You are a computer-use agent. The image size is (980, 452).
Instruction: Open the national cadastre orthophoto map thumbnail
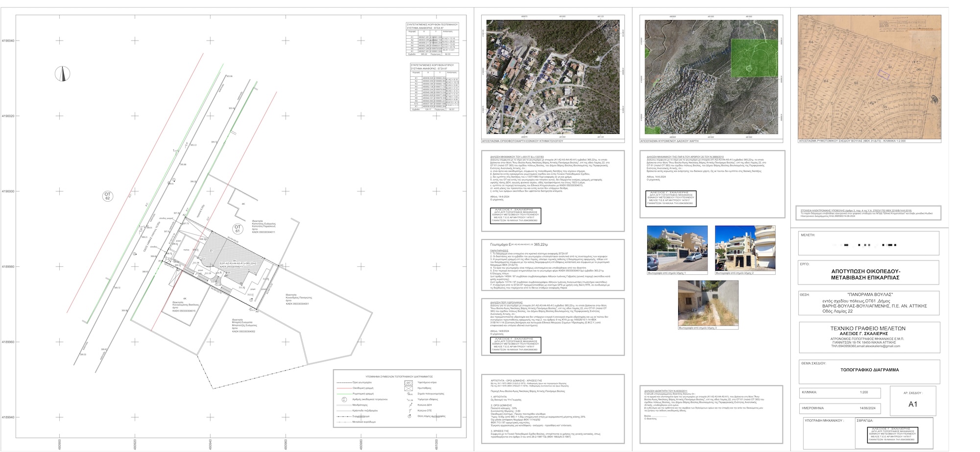coord(553,77)
